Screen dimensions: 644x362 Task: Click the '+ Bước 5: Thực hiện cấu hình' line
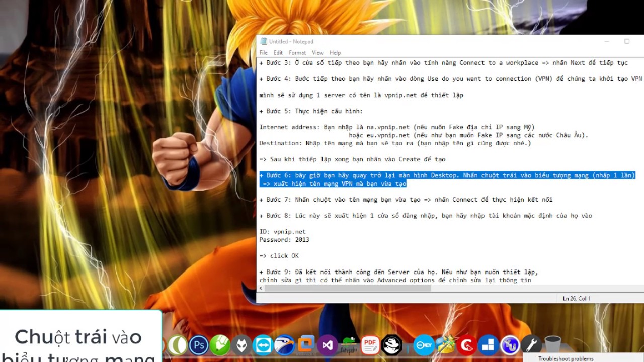311,111
